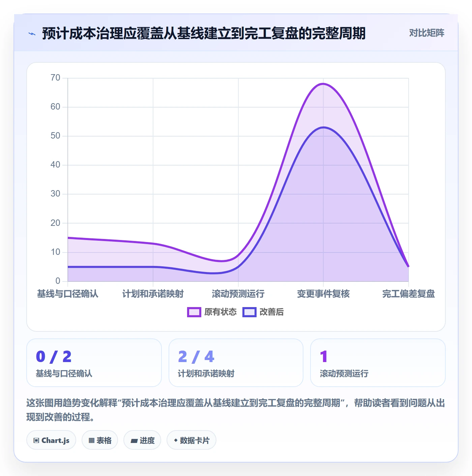Image resolution: width=472 pixels, height=476 pixels.
Task: Click the 70 y-axis tick value
Action: tap(55, 78)
